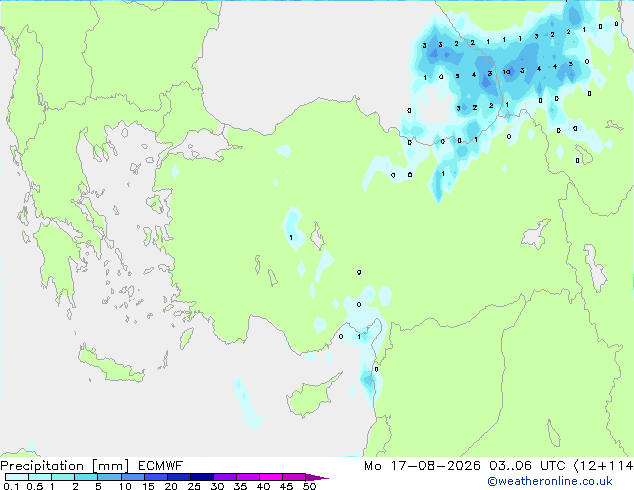634x490 pixels.
Task: Click the '[mm]' unit label
Action: pos(110,466)
